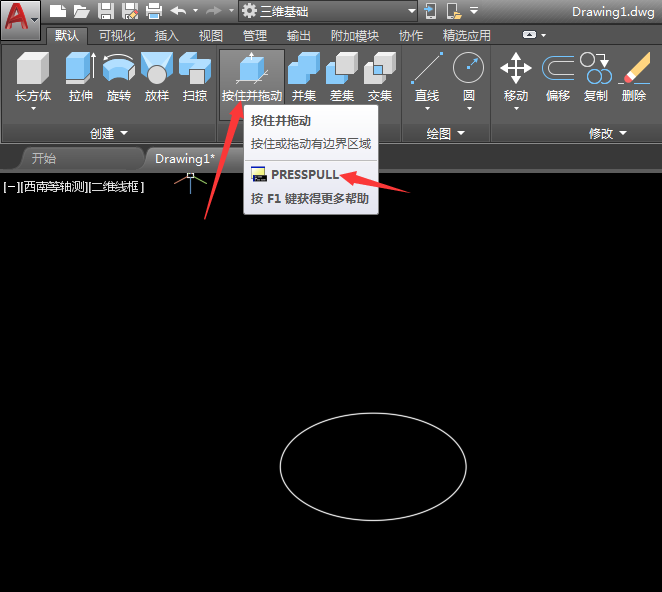Image resolution: width=662 pixels, height=592 pixels.
Task: Click the [-] viewport controls label
Action: [x=11, y=187]
